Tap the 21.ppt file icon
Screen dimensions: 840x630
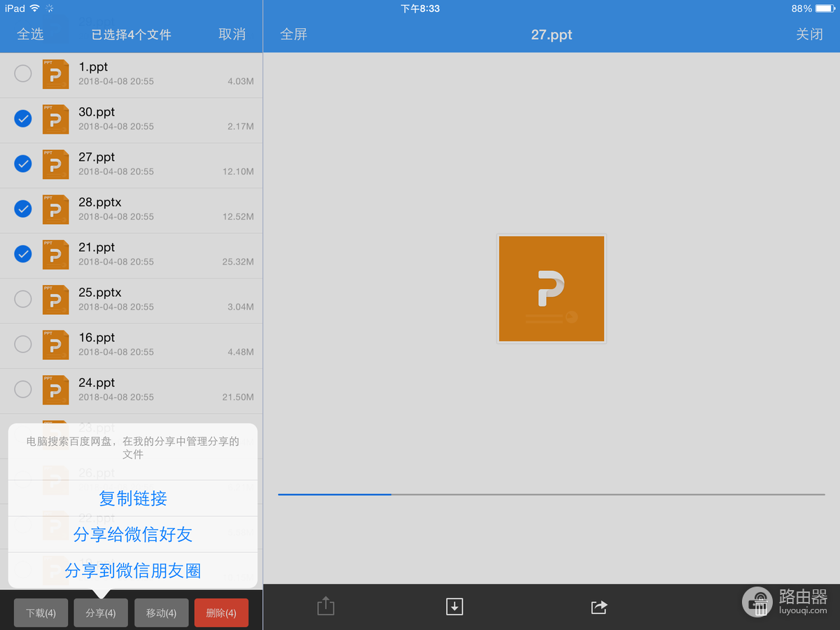[55, 255]
